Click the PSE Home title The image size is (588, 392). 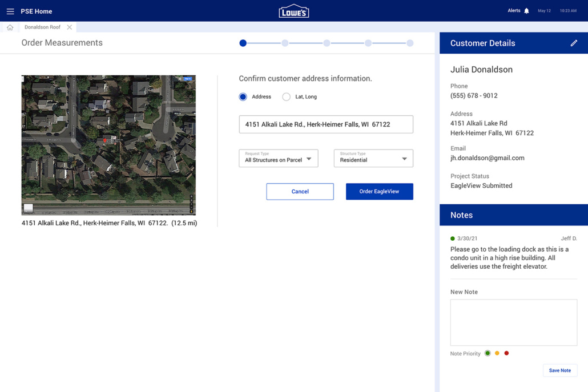pyautogui.click(x=37, y=11)
